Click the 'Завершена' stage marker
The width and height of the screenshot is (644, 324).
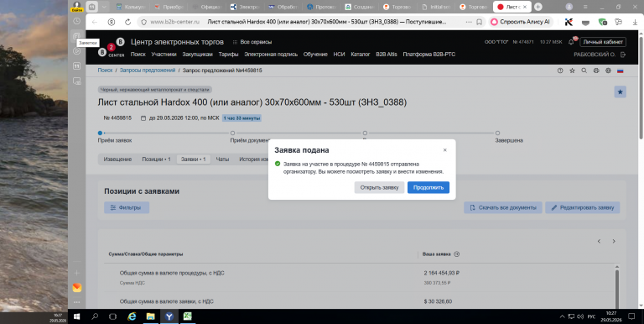click(x=497, y=133)
